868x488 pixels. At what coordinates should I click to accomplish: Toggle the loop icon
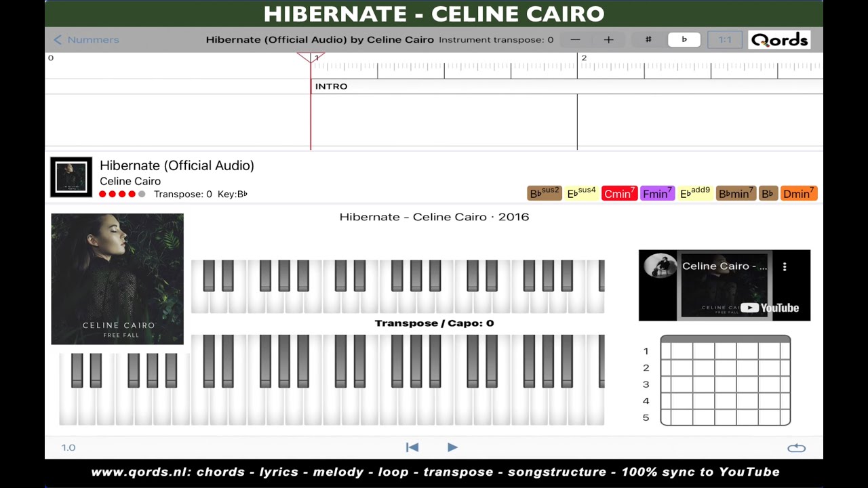[796, 447]
